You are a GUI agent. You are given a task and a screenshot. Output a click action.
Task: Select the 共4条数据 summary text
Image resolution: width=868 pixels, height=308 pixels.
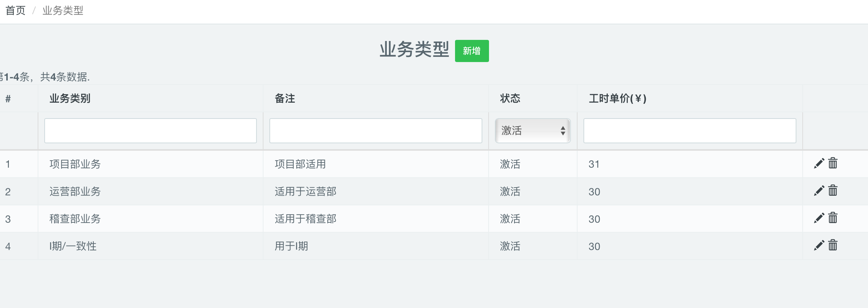click(x=65, y=77)
